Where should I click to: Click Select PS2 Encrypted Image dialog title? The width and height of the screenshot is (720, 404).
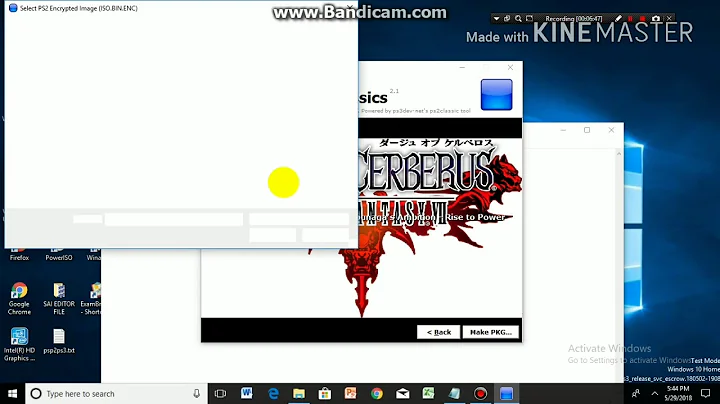79,8
